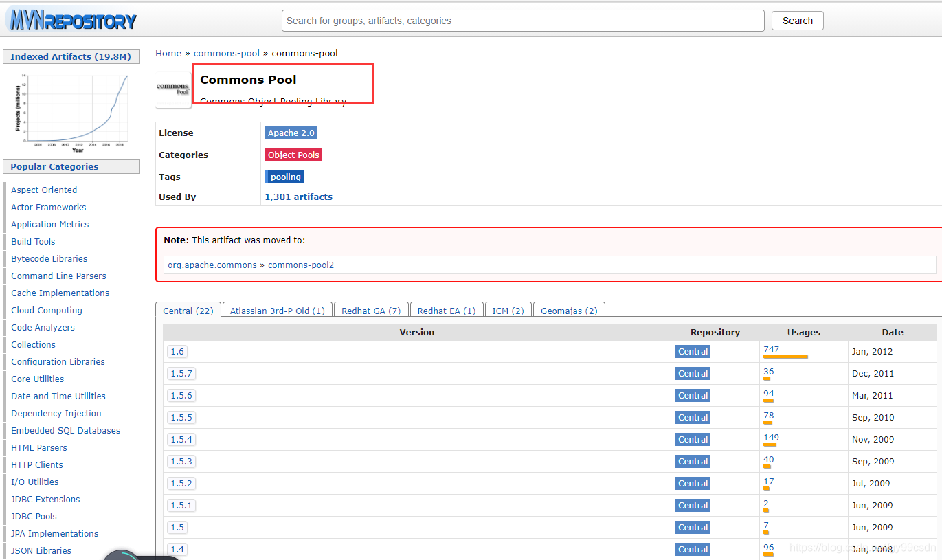The image size is (942, 560).
Task: Open version 1.5.1
Action: click(181, 505)
